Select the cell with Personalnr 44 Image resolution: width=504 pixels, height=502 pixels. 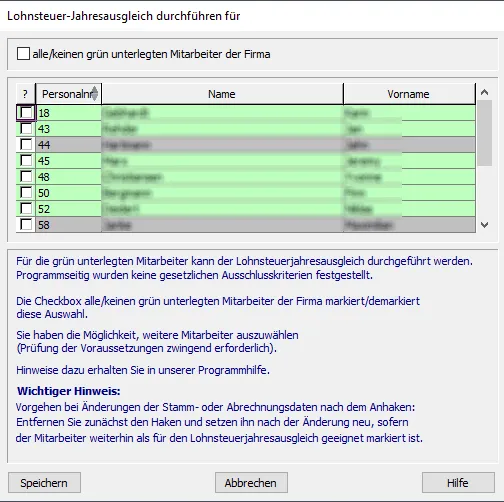click(68, 145)
